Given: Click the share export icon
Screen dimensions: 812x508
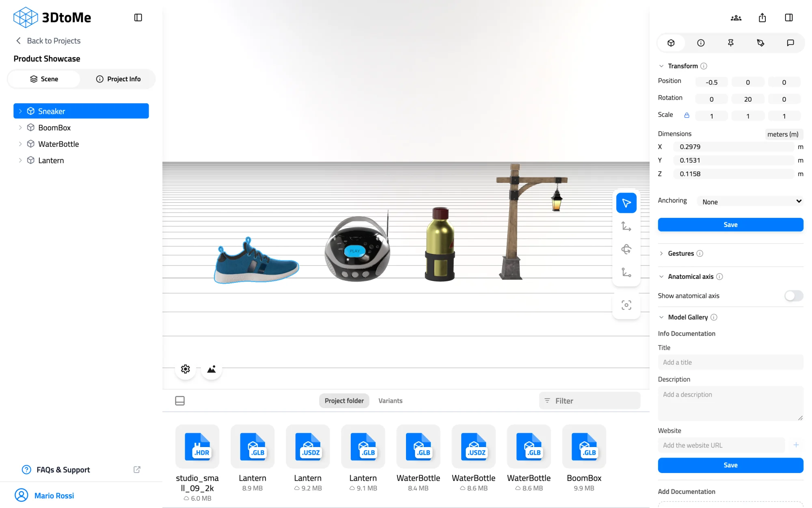Looking at the screenshot, I should 762,17.
